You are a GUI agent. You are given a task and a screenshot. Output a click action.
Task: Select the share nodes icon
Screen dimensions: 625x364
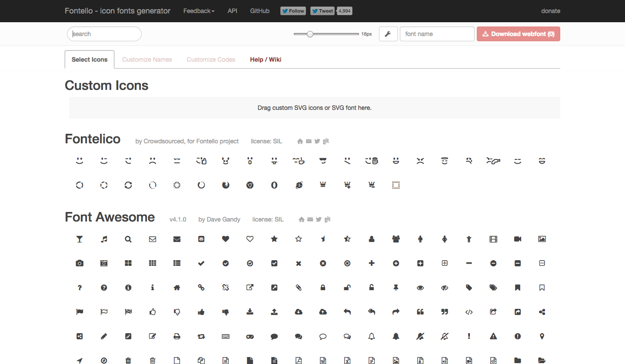click(542, 312)
